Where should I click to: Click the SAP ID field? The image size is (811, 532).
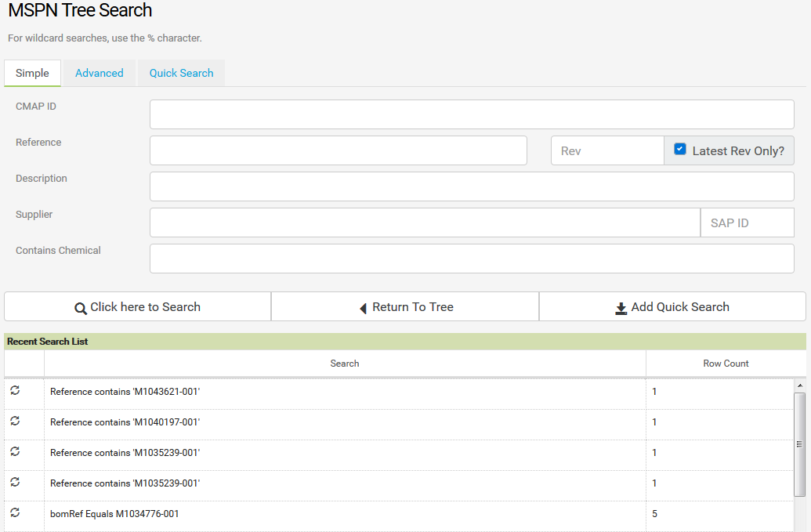(x=747, y=223)
